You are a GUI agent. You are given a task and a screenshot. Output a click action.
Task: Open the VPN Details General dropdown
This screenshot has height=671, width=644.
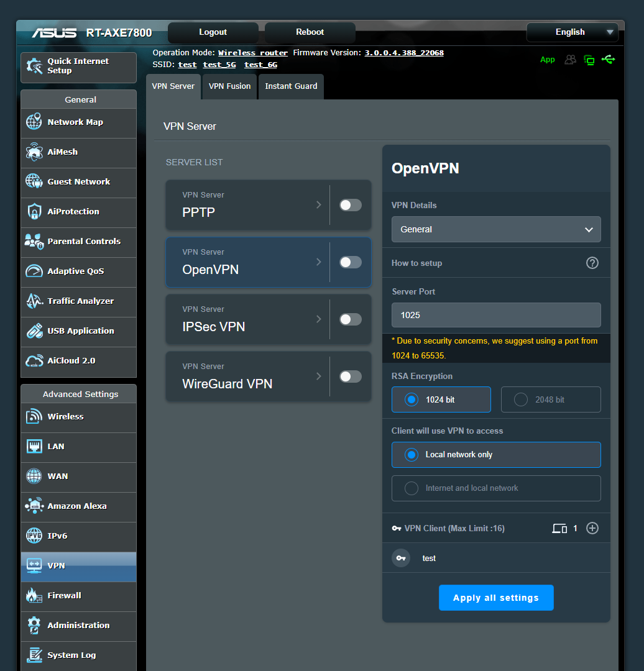pyautogui.click(x=496, y=229)
